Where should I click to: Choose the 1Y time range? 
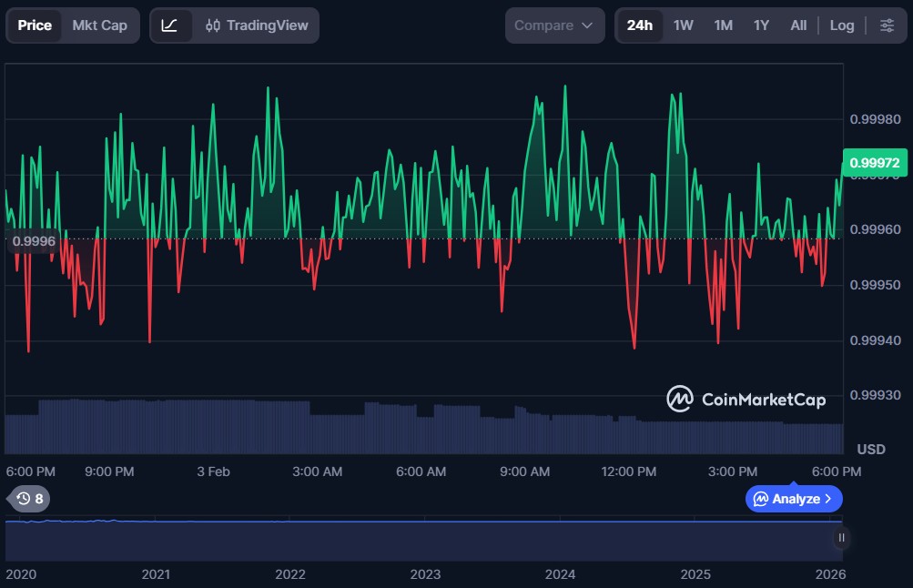(x=761, y=25)
